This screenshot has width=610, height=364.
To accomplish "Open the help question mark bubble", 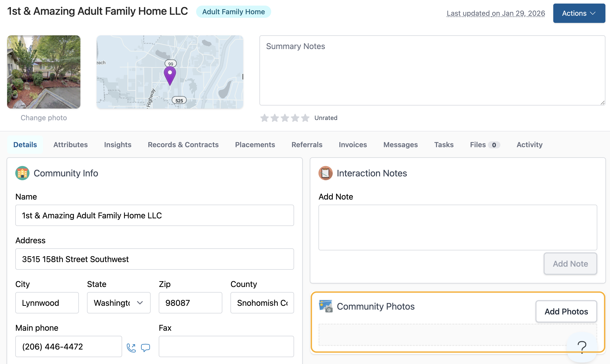I will pos(582,347).
